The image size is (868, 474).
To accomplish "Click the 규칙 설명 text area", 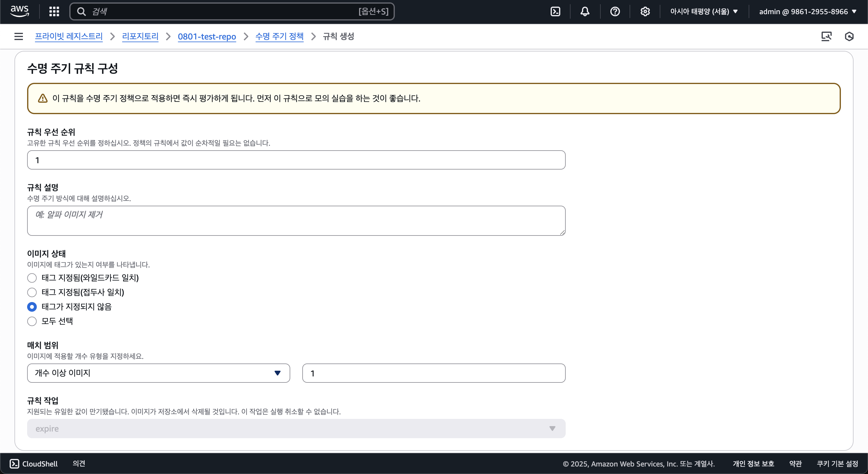I will [296, 220].
